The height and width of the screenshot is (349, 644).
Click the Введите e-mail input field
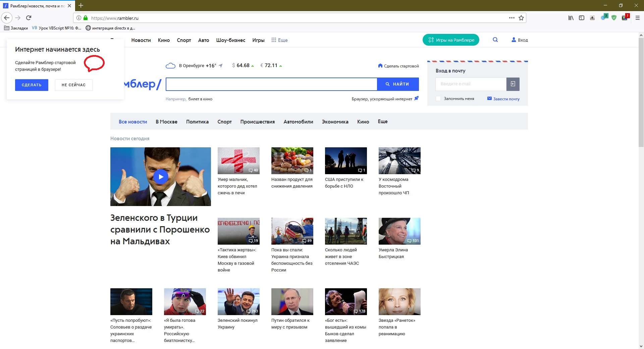[x=471, y=84]
